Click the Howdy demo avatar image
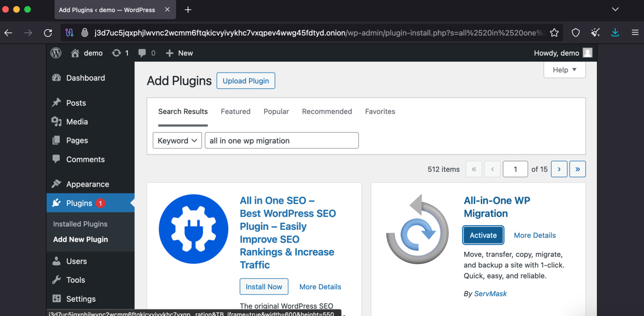This screenshot has height=316, width=644. (x=588, y=53)
